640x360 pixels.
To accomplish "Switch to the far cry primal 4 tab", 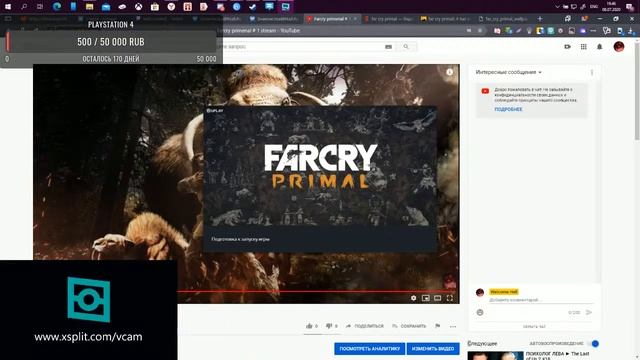I will (x=445, y=19).
